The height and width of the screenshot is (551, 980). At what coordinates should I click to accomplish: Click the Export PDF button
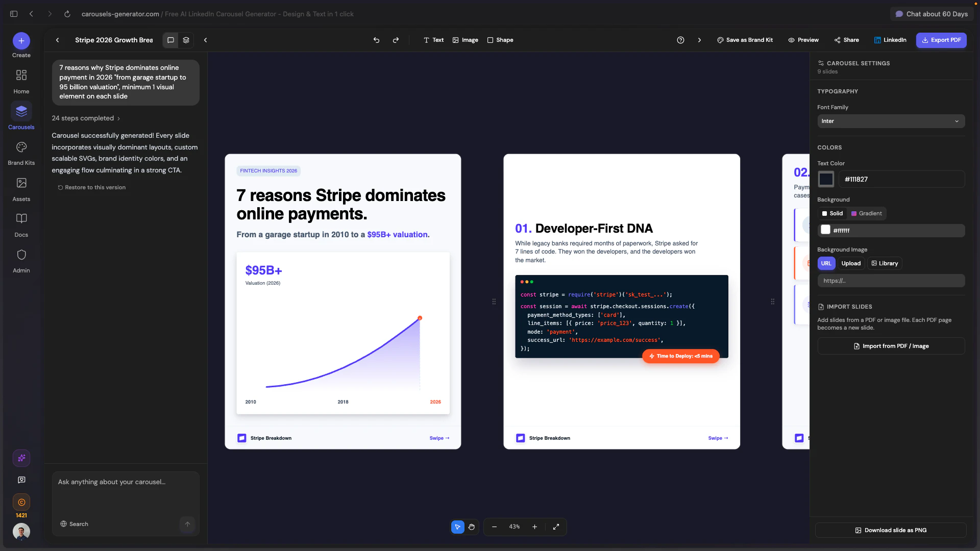[x=942, y=40]
